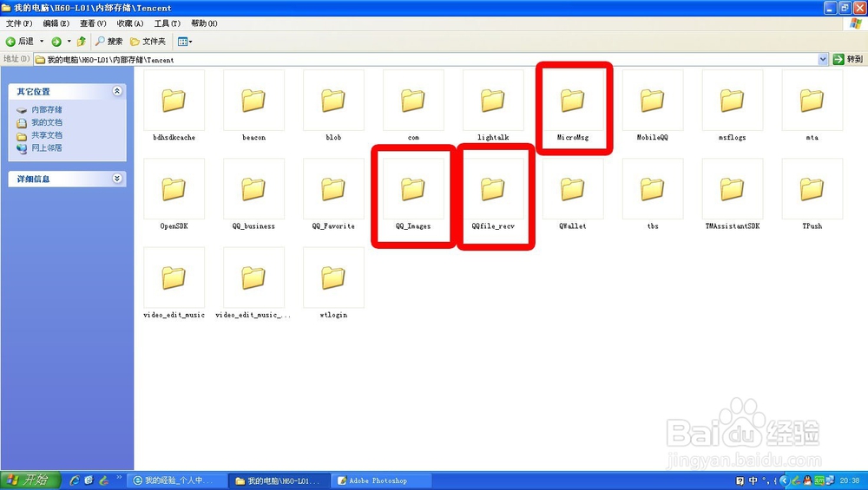Viewport: 868px width, 490px height.
Task: Open the 查看(V) menu
Action: (93, 23)
